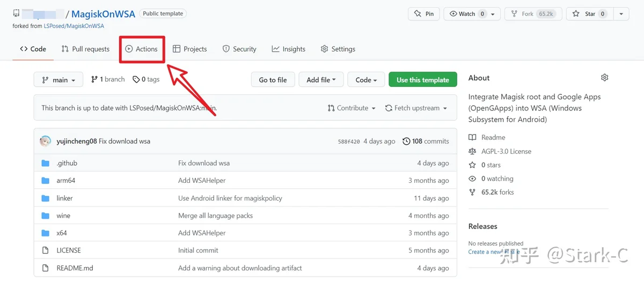
Task: Click yujincheng08 author avatar
Action: (46, 141)
